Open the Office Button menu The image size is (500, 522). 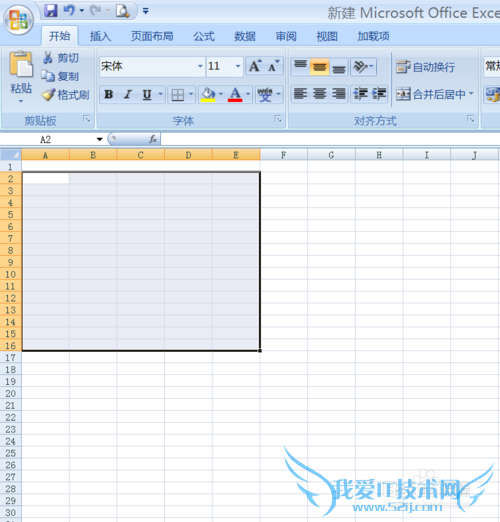click(18, 20)
